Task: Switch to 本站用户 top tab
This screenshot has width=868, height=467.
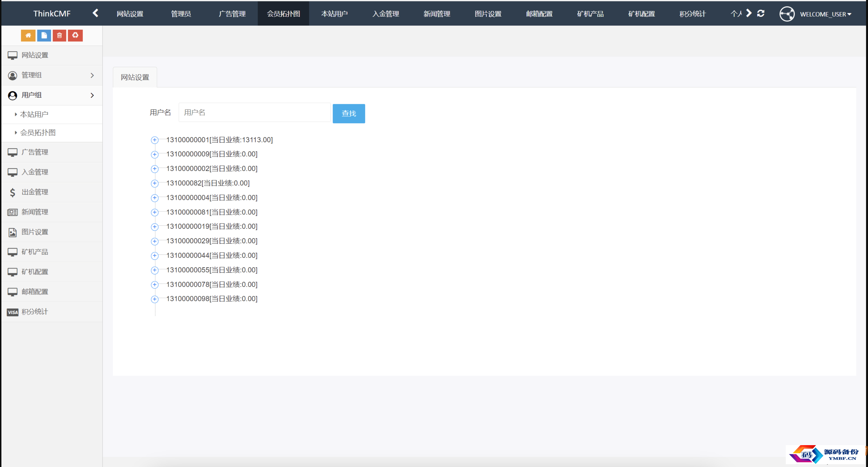Action: [x=335, y=13]
